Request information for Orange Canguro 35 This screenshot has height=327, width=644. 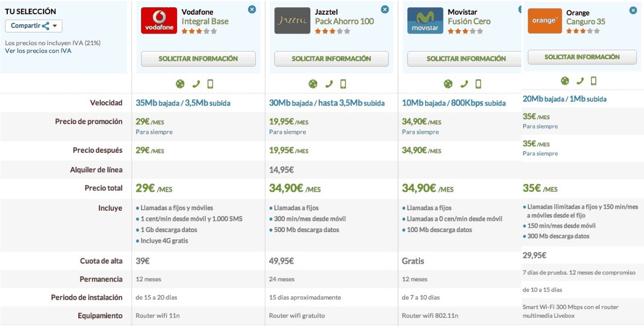582,57
